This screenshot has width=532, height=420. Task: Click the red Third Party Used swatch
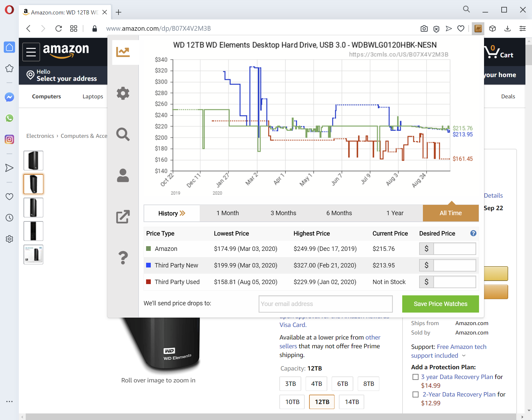tap(149, 282)
